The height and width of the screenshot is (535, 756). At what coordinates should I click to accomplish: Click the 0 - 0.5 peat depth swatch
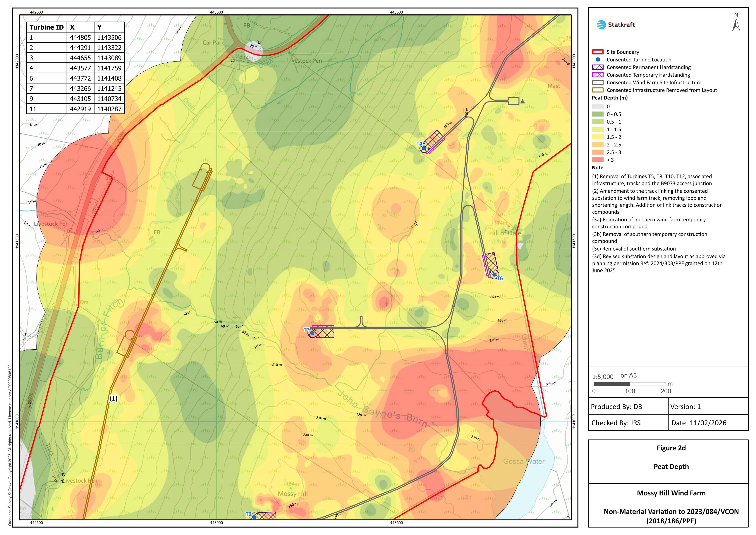click(x=598, y=114)
